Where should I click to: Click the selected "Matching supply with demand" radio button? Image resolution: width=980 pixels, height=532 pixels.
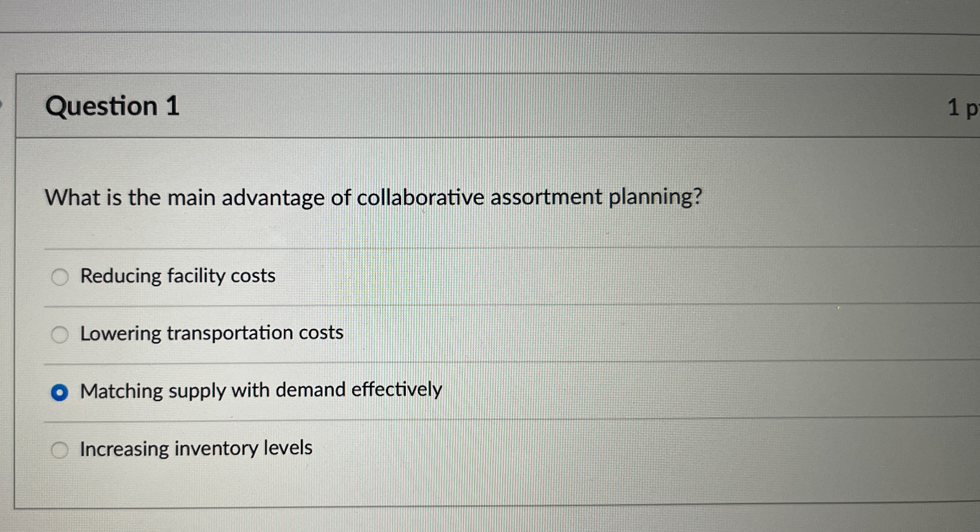[x=60, y=392]
